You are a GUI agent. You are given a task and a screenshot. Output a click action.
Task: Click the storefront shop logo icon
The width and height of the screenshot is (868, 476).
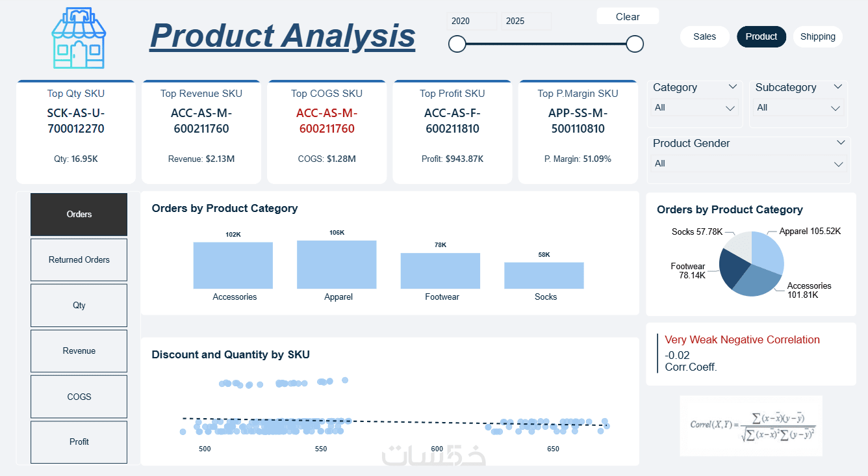[79, 38]
